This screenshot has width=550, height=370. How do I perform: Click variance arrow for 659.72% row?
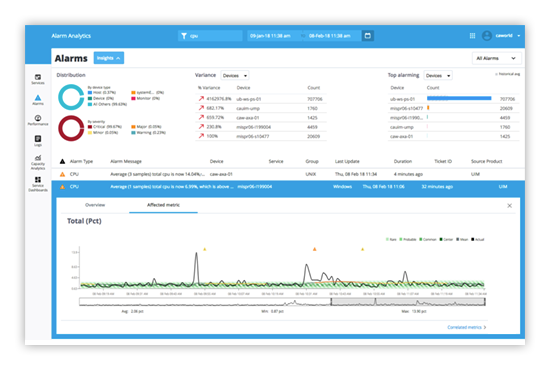coord(201,117)
